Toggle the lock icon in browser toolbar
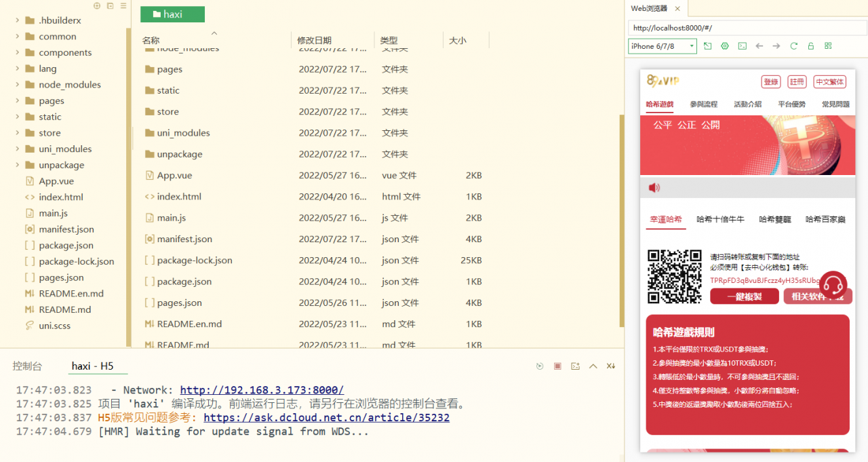 (810, 46)
